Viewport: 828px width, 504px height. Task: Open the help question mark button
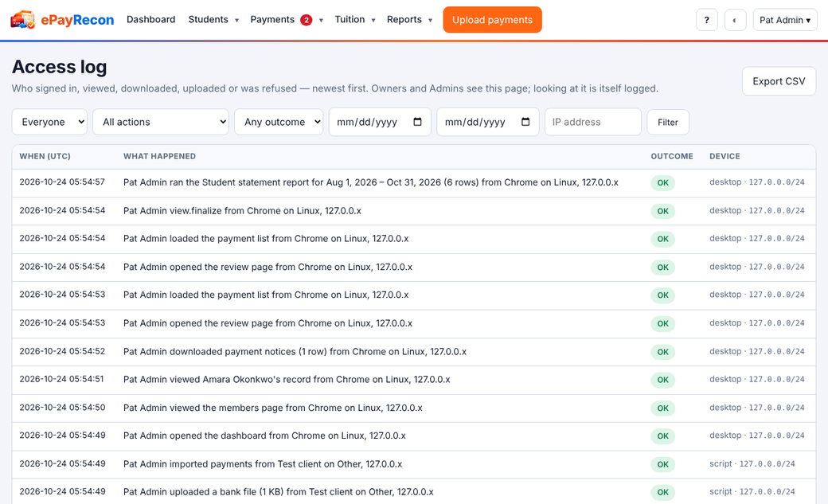pyautogui.click(x=706, y=20)
